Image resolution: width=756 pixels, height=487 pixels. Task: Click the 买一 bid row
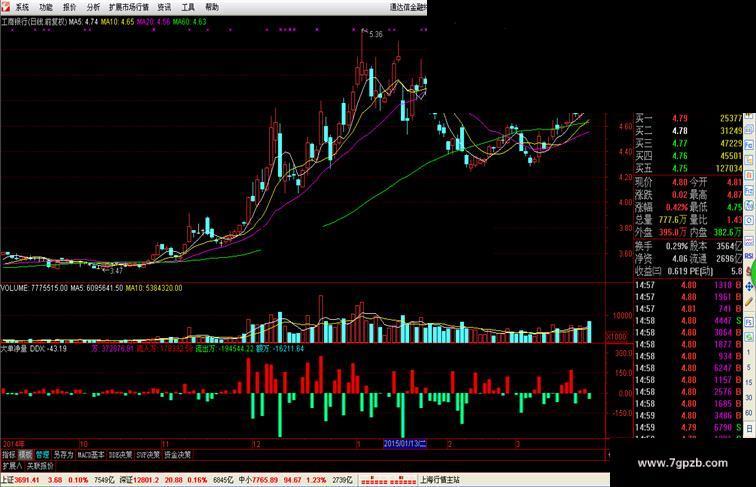click(688, 118)
